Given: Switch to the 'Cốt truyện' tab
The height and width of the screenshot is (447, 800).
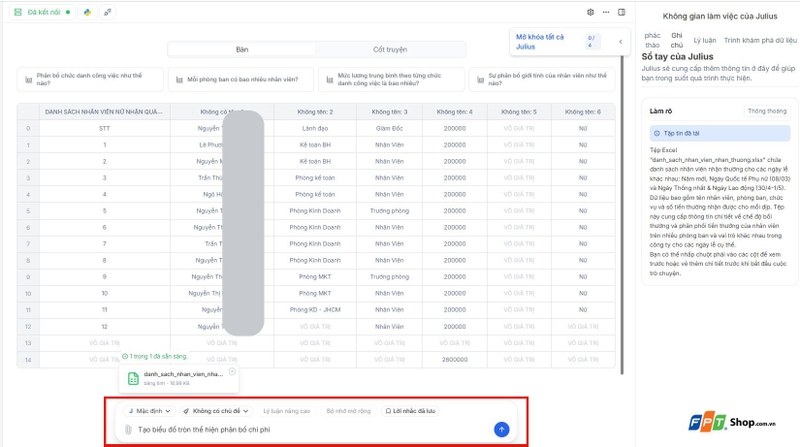Looking at the screenshot, I should coord(390,49).
